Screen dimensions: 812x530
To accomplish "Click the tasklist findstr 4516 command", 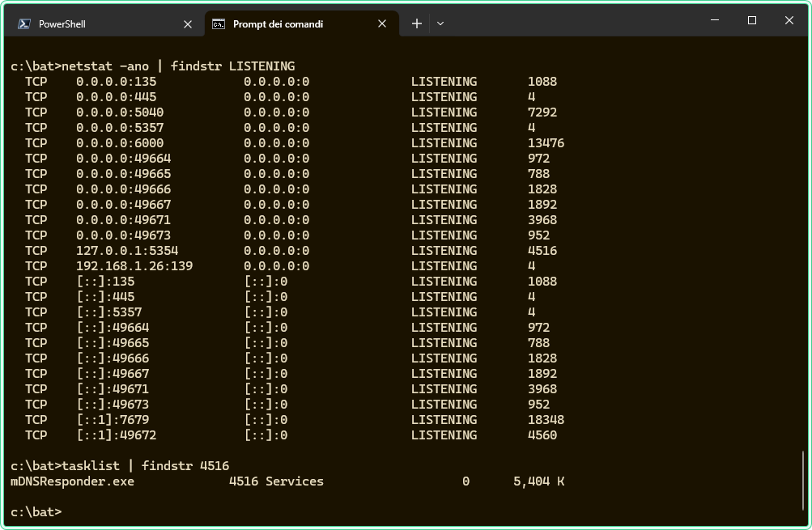I will click(x=120, y=466).
